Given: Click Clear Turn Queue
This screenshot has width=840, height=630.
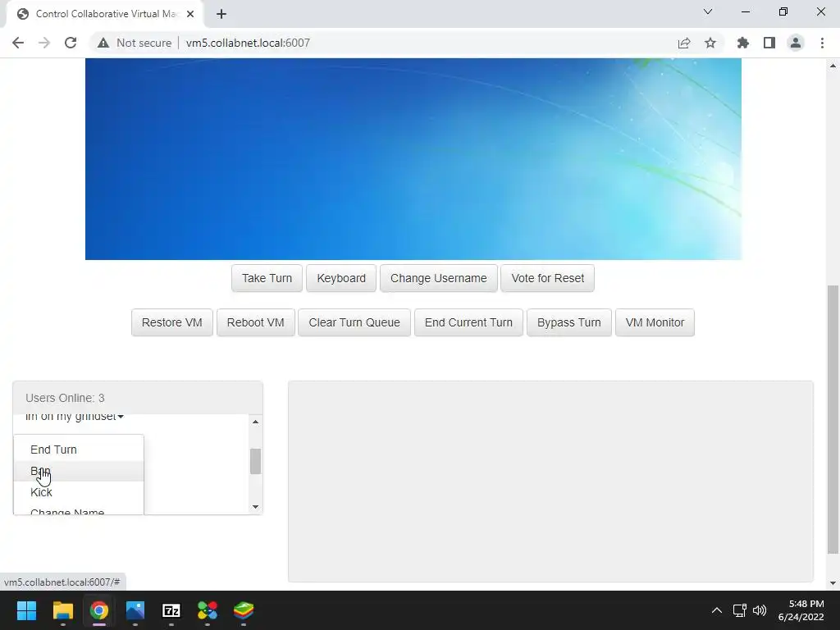Looking at the screenshot, I should (x=354, y=322).
